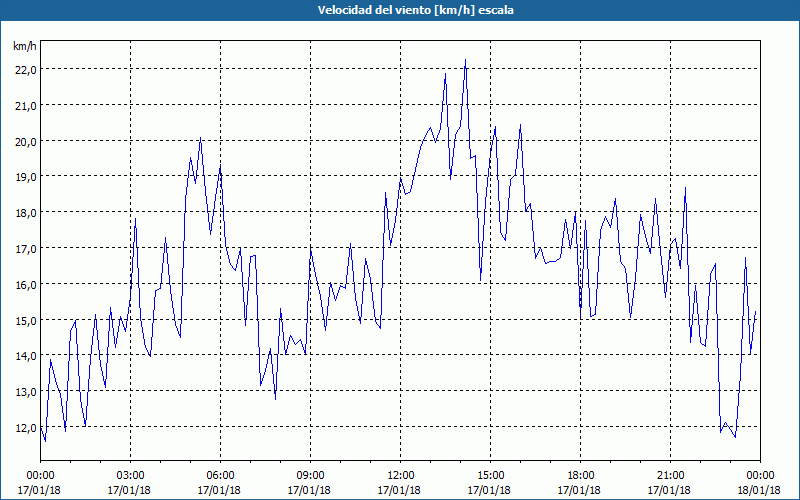
Task: Click the 18:00 time axis label
Action: (581, 476)
